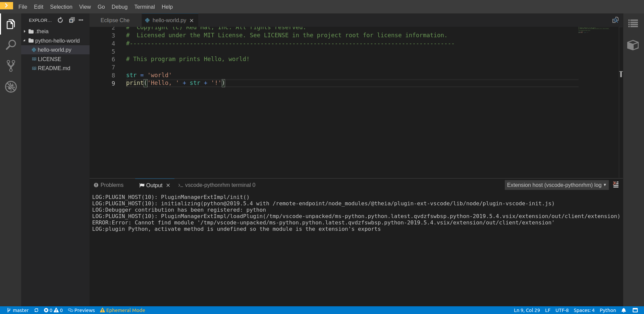644x314 pixels.
Task: Refresh the Explorer file tree
Action: tap(60, 20)
